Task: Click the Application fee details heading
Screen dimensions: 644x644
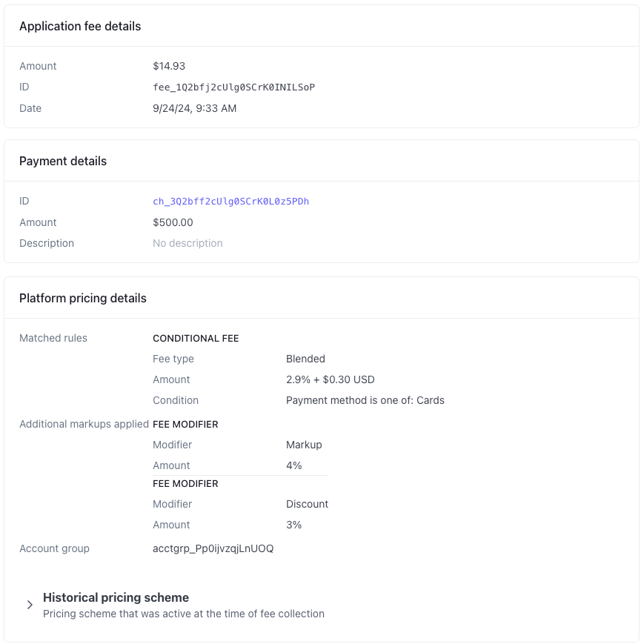Action: pos(80,26)
